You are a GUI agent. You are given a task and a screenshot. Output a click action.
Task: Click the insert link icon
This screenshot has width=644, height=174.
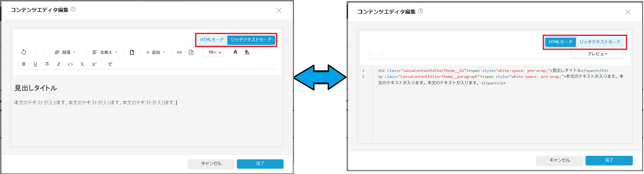(x=179, y=52)
